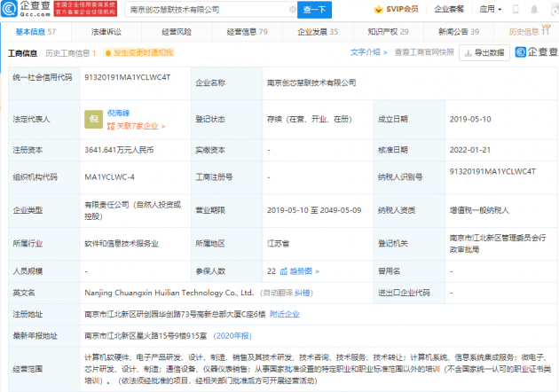Open 经营风险 tab

[177, 32]
